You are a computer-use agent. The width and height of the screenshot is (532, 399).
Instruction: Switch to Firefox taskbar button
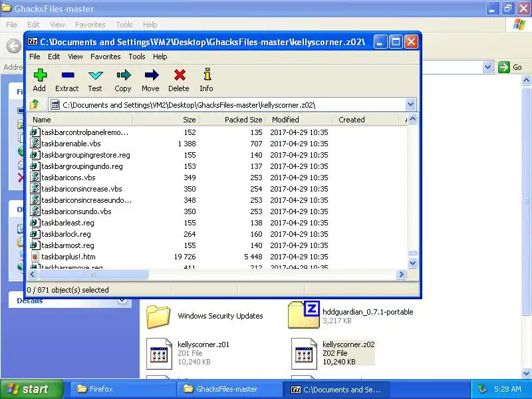tap(123, 389)
